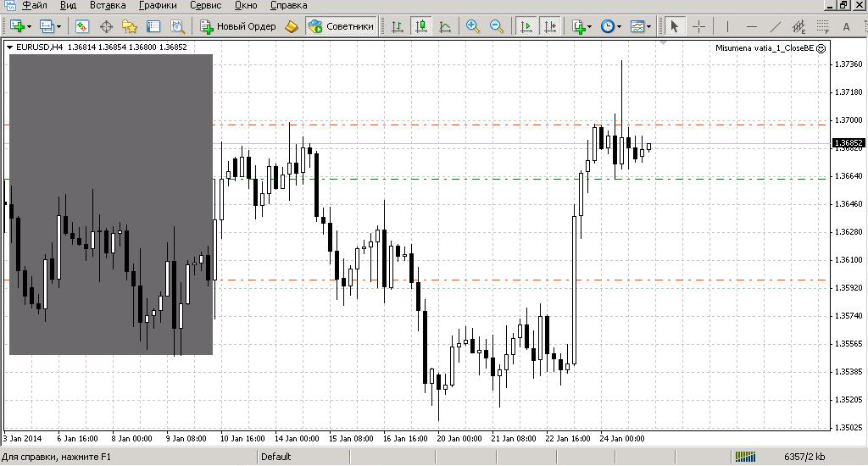Toggle the Terminal panel icon
Viewport: 868px width, 466px height.
click(x=153, y=26)
